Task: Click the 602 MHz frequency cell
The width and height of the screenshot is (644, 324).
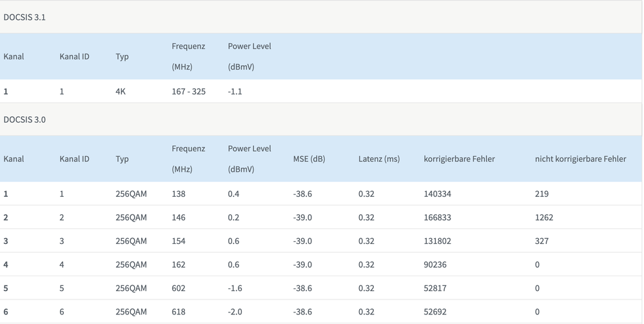Action: click(x=179, y=289)
